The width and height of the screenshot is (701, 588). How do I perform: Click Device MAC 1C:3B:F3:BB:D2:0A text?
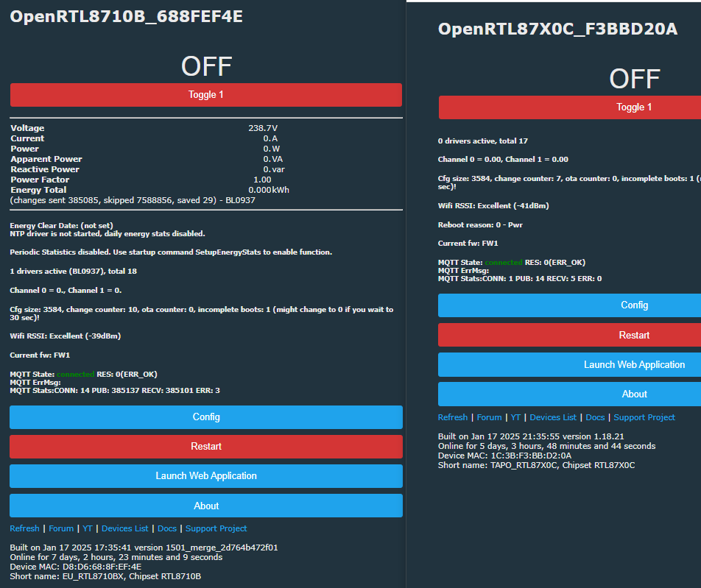tap(504, 456)
